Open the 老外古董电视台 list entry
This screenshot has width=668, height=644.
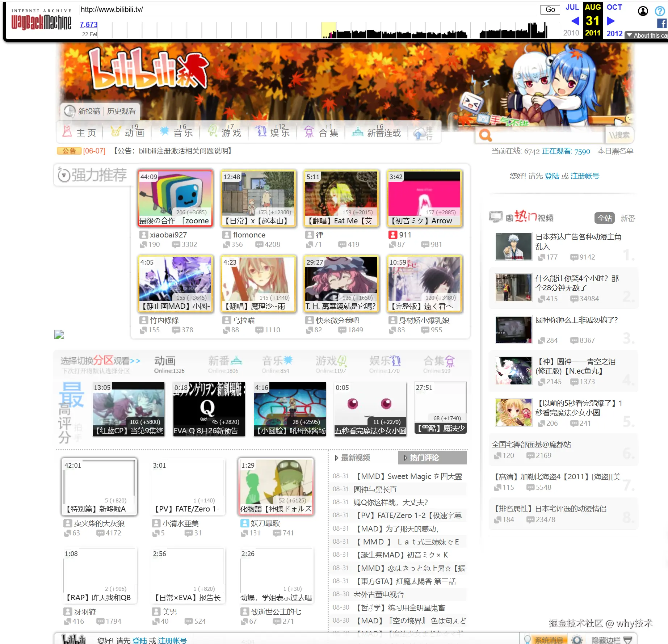pyautogui.click(x=379, y=594)
